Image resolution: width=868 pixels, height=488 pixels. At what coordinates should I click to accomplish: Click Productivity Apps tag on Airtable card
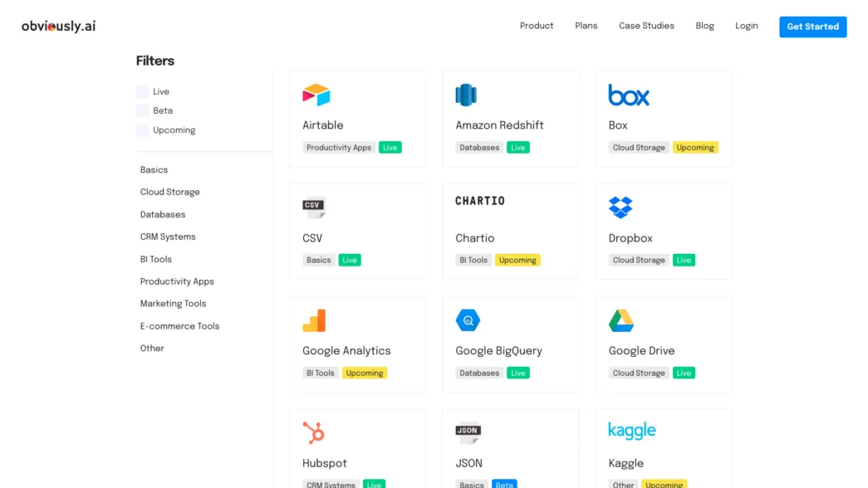click(x=339, y=148)
